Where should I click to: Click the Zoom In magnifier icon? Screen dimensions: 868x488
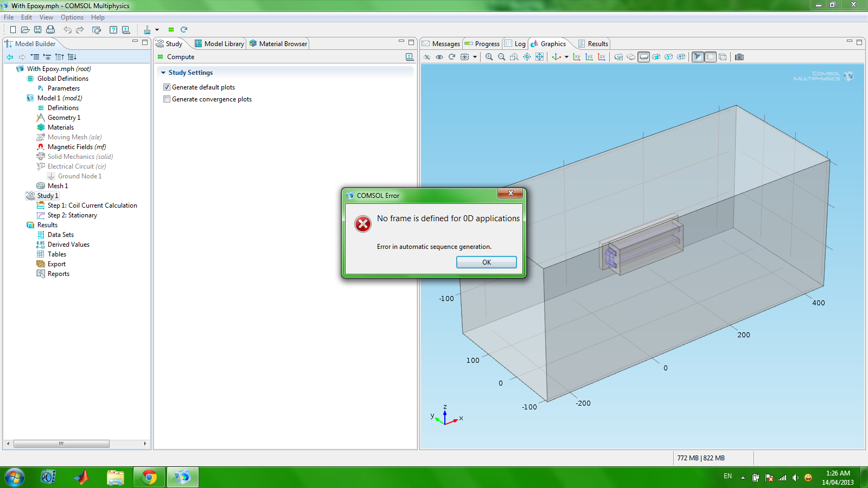(x=489, y=57)
